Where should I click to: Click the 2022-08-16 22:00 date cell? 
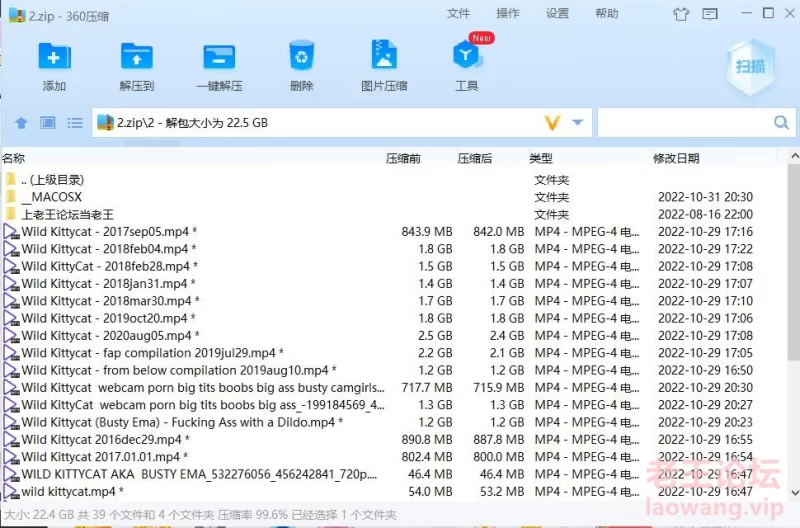706,214
